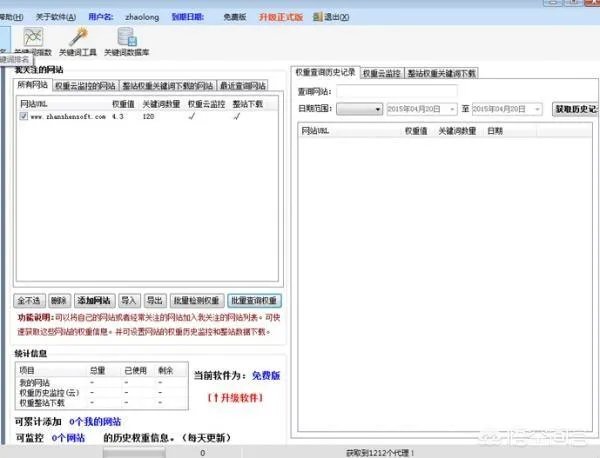Click the 导出 export button

[155, 301]
